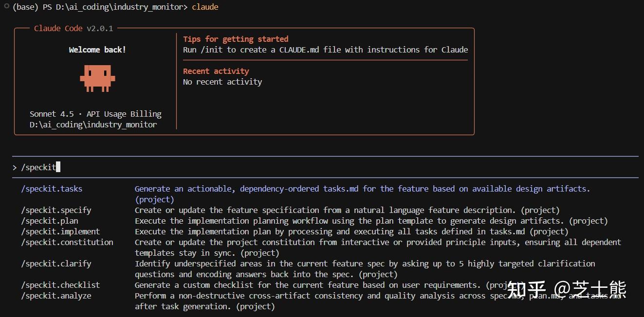Pick the /speckit.analyze command
The width and height of the screenshot is (644, 317).
point(56,296)
